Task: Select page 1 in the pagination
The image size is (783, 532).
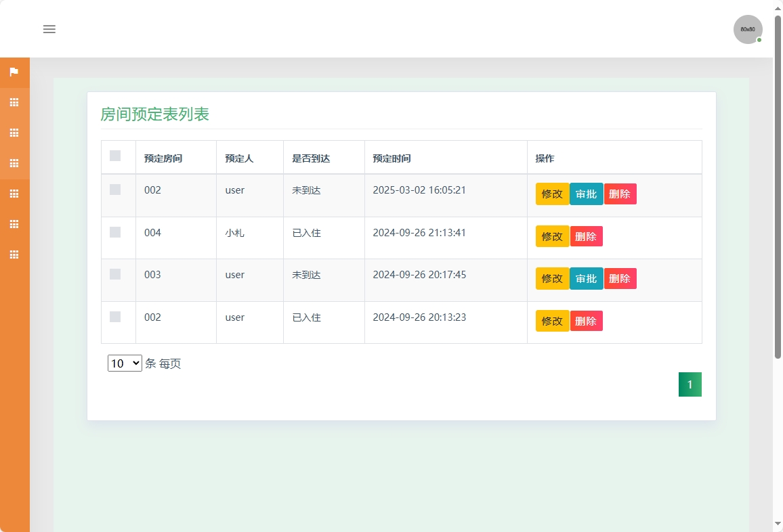Action: pos(690,384)
